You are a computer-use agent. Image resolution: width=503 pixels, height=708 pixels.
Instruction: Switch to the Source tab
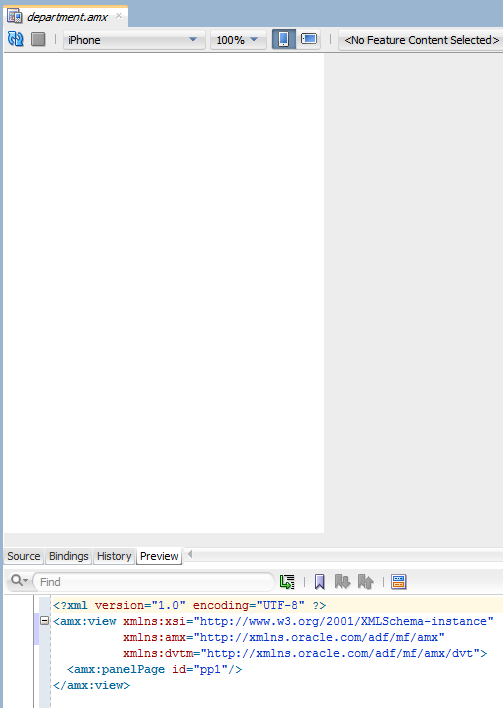tap(23, 556)
